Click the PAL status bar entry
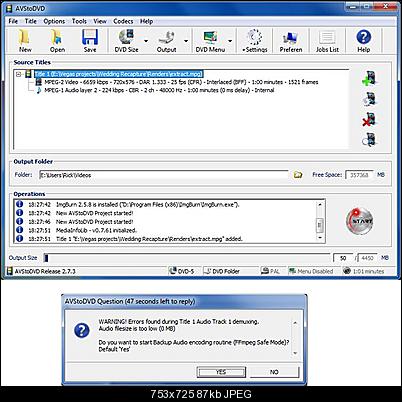Viewport: 402px width, 402px height. [270, 271]
